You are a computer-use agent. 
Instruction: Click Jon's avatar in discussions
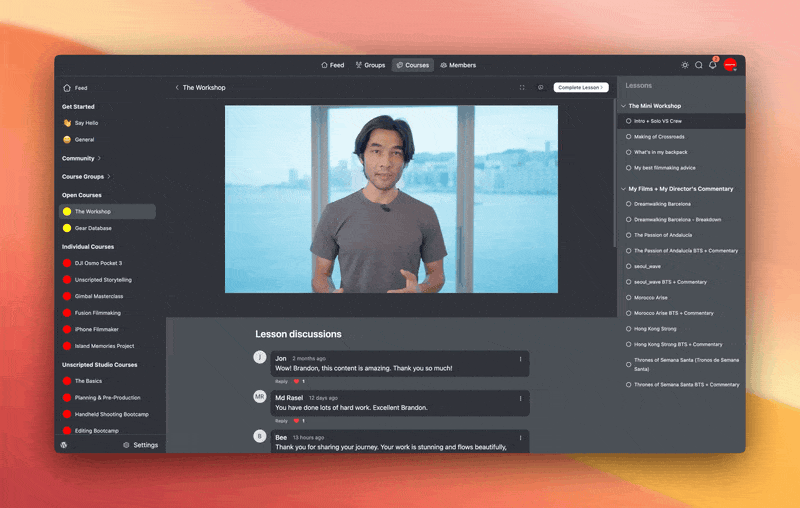tap(260, 357)
